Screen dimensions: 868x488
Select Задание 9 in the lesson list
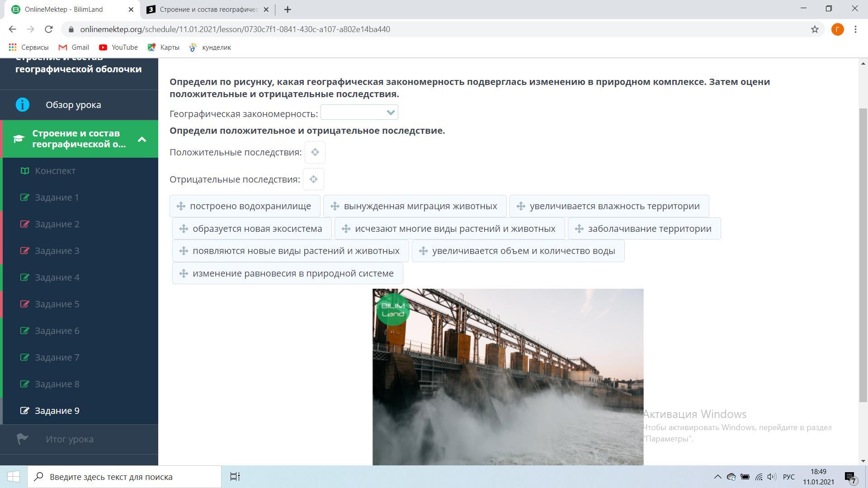(57, 411)
